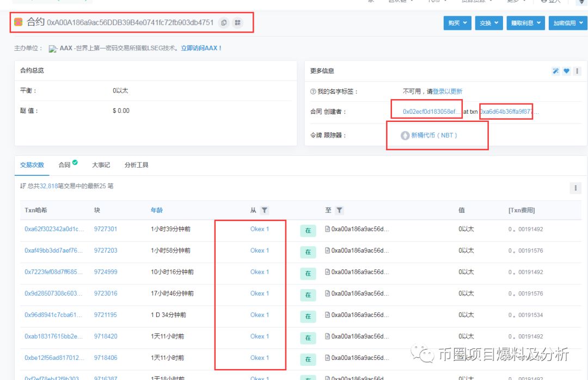This screenshot has width=588, height=380.
Task: Select the $ 0.00 ether value
Action: (121, 111)
